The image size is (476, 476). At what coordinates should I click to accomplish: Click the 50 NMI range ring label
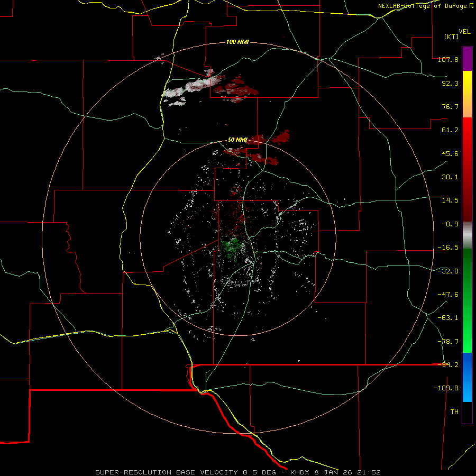[x=237, y=140]
